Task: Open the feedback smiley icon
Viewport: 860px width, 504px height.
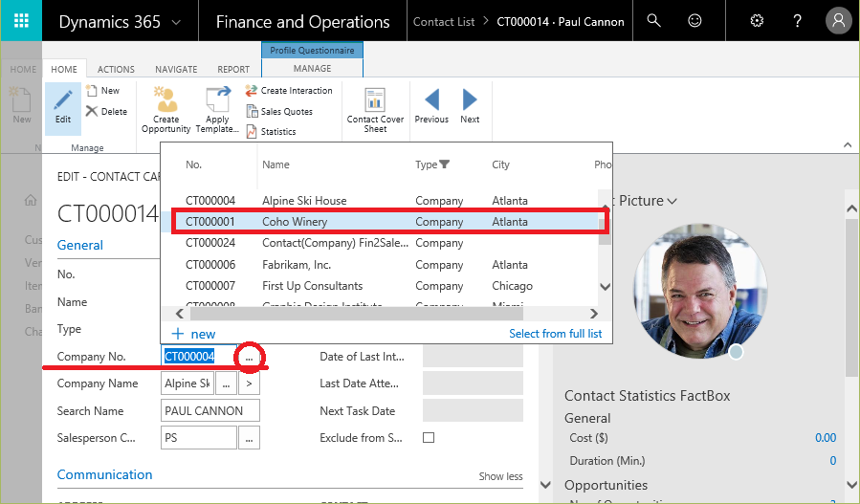Action: 695,21
